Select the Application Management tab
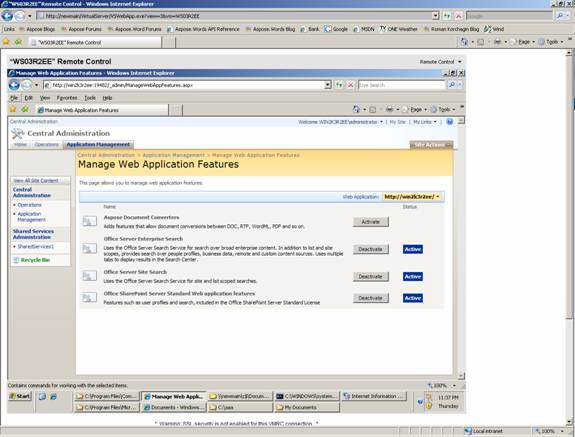The width and height of the screenshot is (575, 437). 98,145
